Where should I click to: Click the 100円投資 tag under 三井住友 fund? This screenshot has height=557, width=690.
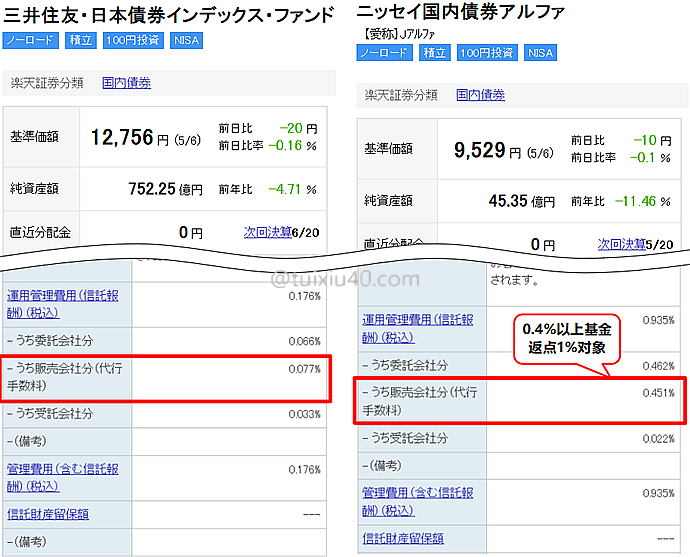133,40
